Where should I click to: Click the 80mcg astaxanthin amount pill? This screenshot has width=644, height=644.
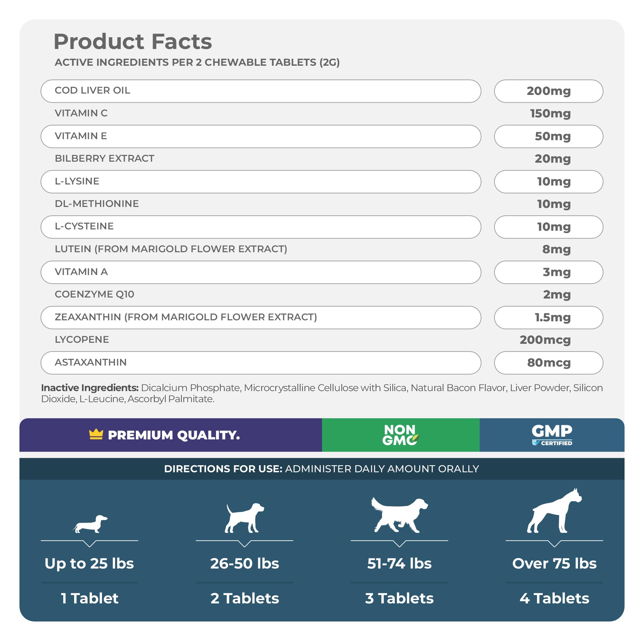pos(548,363)
